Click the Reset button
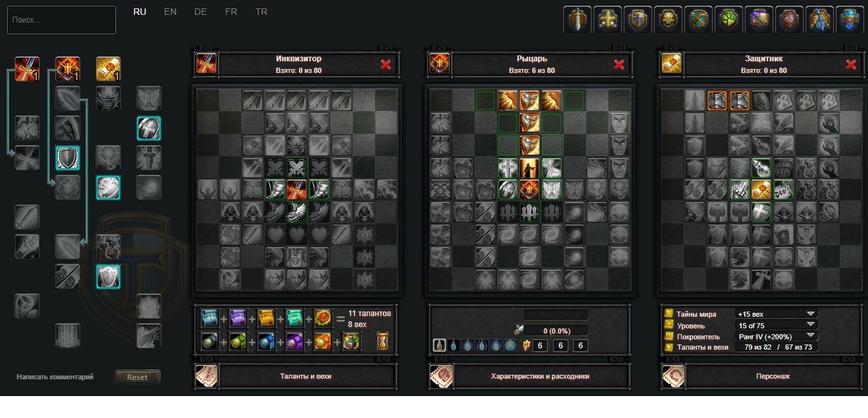Image resolution: width=868 pixels, height=418 pixels. 137,377
